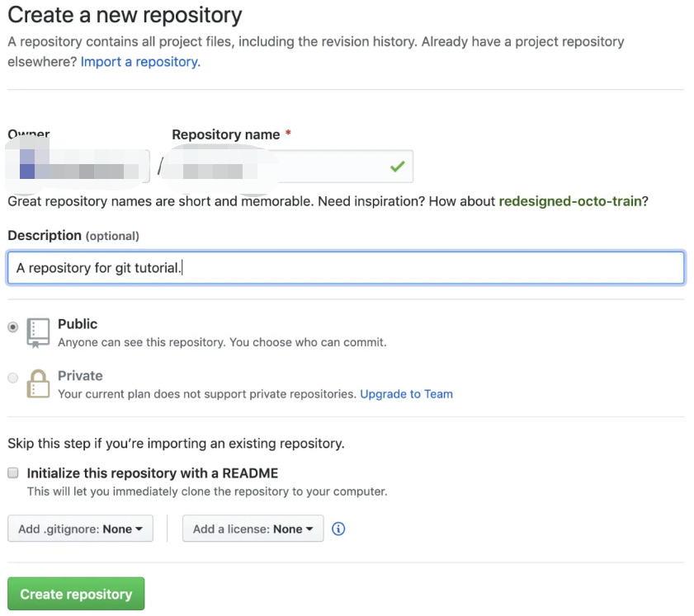Click the green checkmark validation icon
The width and height of the screenshot is (694, 616).
pos(398,167)
